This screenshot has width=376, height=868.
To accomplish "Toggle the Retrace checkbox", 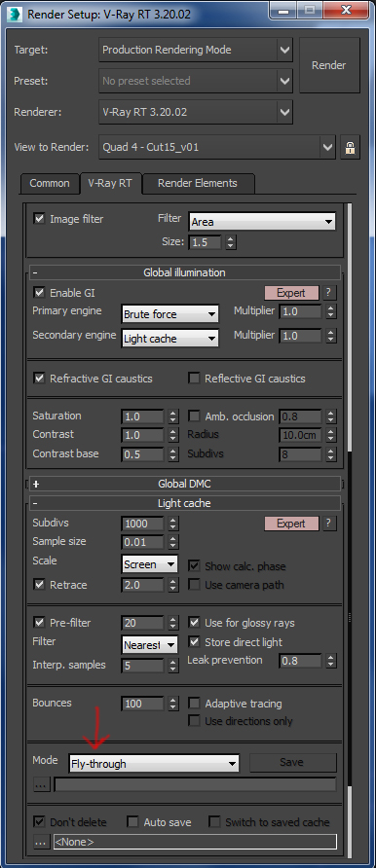I will coord(39,585).
